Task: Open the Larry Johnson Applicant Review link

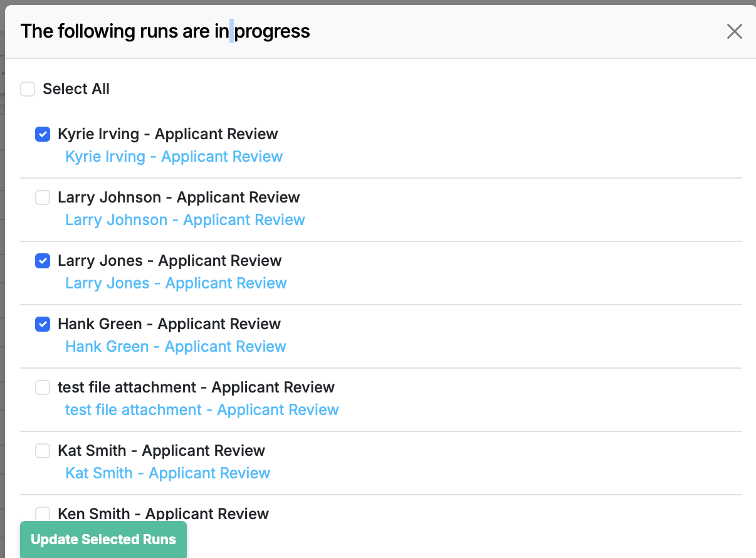Action: point(185,220)
